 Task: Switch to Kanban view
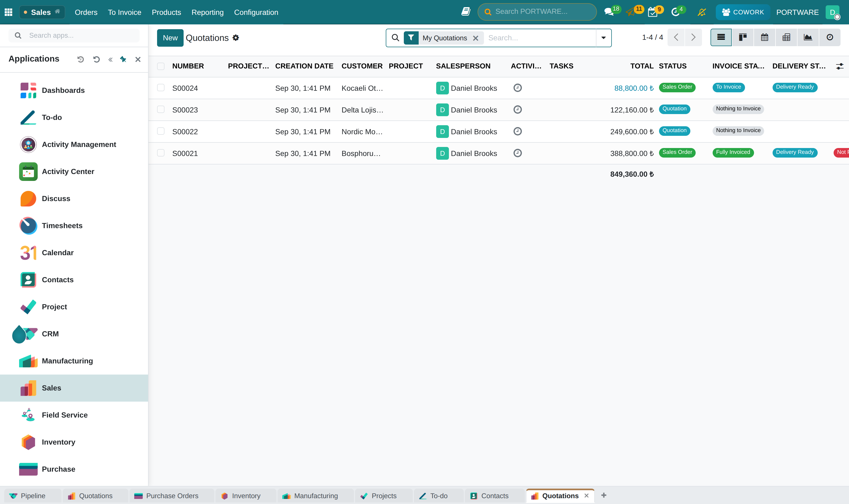pos(743,37)
